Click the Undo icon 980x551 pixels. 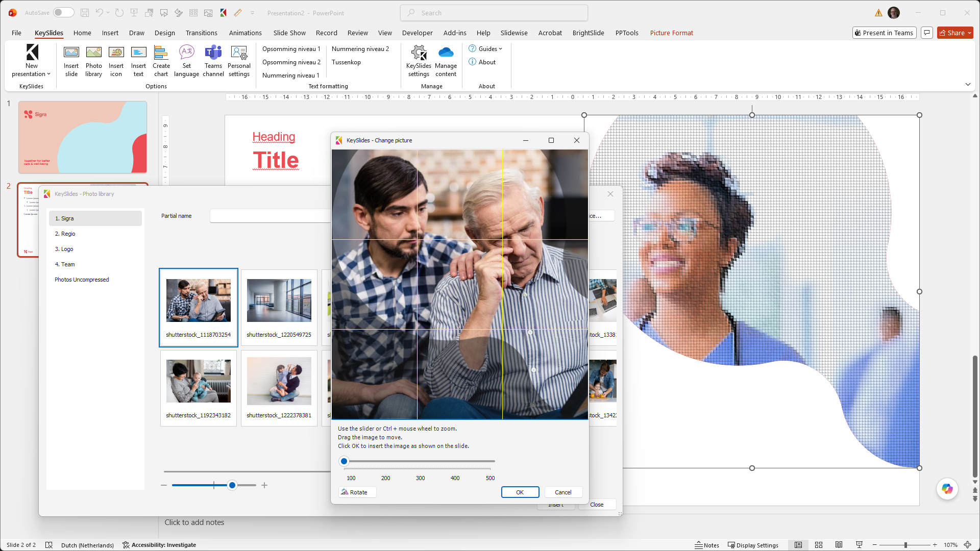coord(100,13)
